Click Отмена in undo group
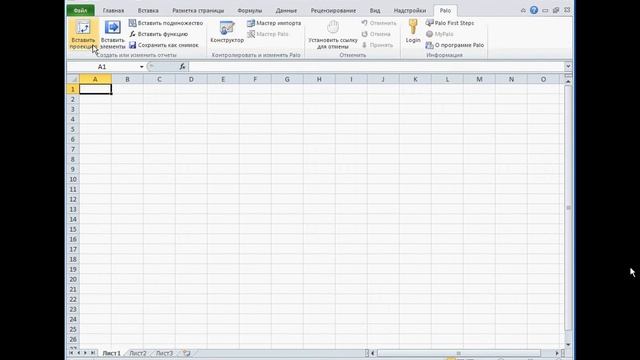Screen dimensions: 640x360 click(x=376, y=34)
